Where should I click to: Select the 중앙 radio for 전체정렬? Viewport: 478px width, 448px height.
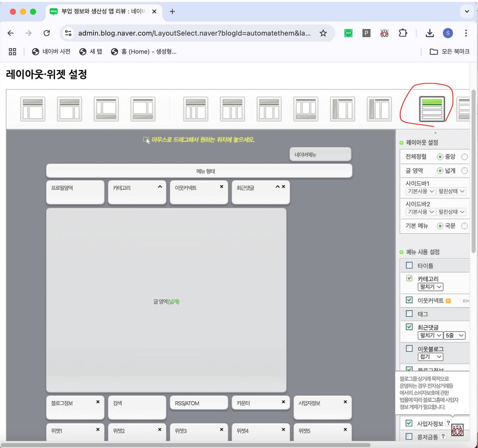tap(440, 157)
